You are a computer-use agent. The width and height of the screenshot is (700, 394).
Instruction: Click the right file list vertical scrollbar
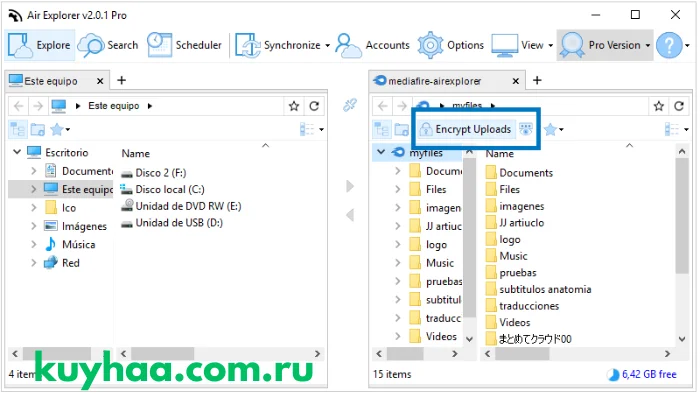pyautogui.click(x=682, y=215)
